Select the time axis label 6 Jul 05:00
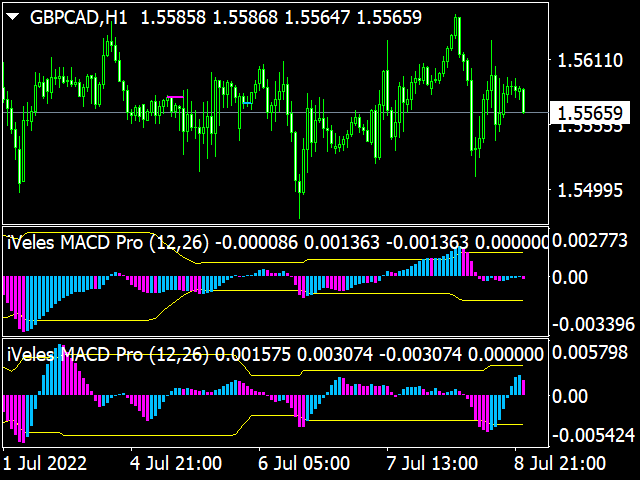Image resolution: width=640 pixels, height=480 pixels. pos(304,464)
